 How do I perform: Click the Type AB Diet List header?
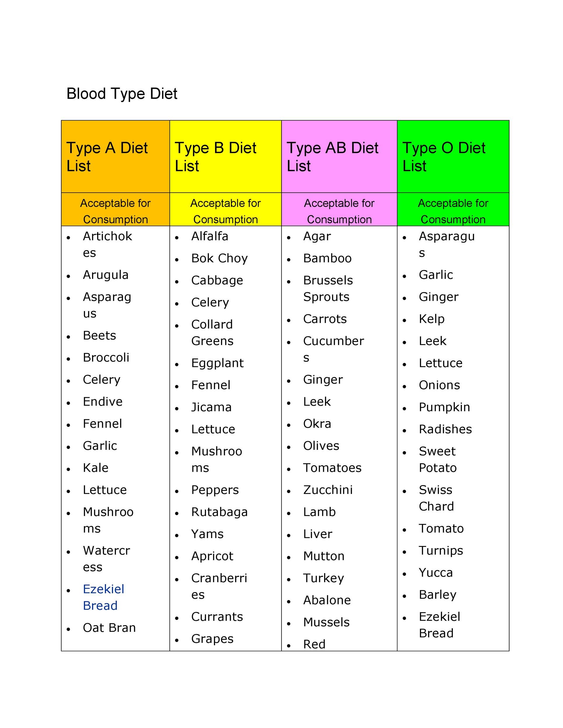332,157
